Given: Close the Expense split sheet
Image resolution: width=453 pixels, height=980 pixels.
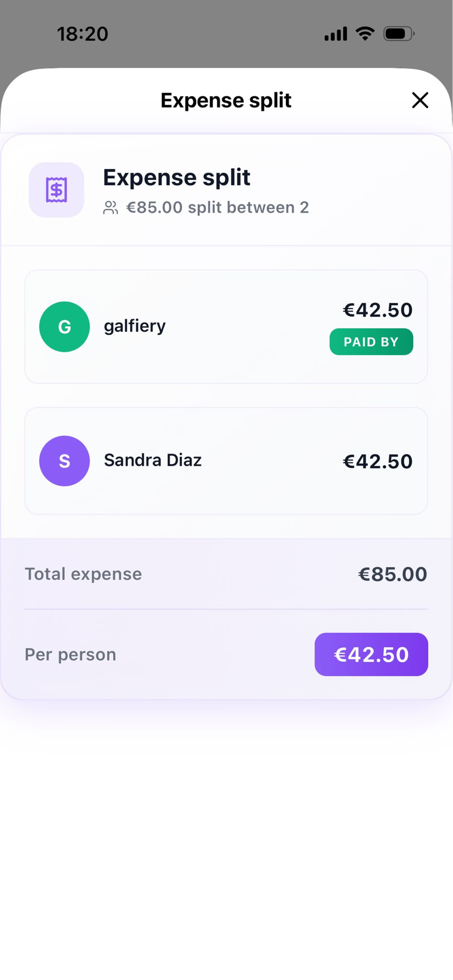Looking at the screenshot, I should [420, 100].
